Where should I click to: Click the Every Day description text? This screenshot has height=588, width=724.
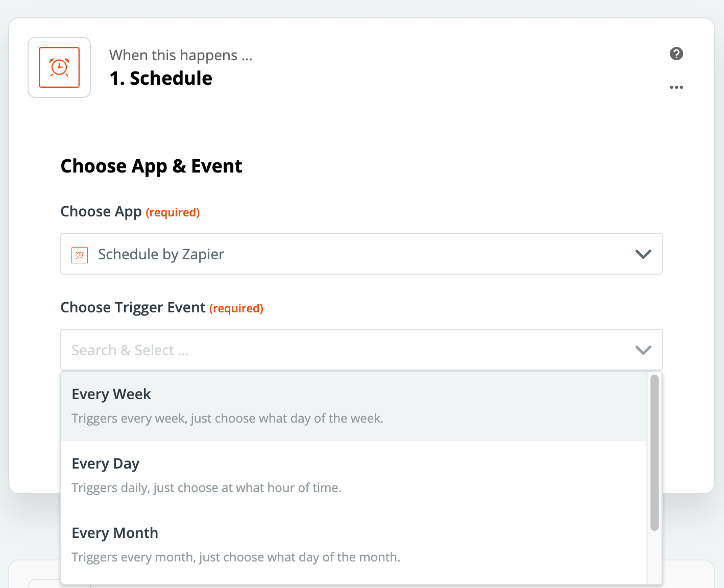(x=206, y=488)
